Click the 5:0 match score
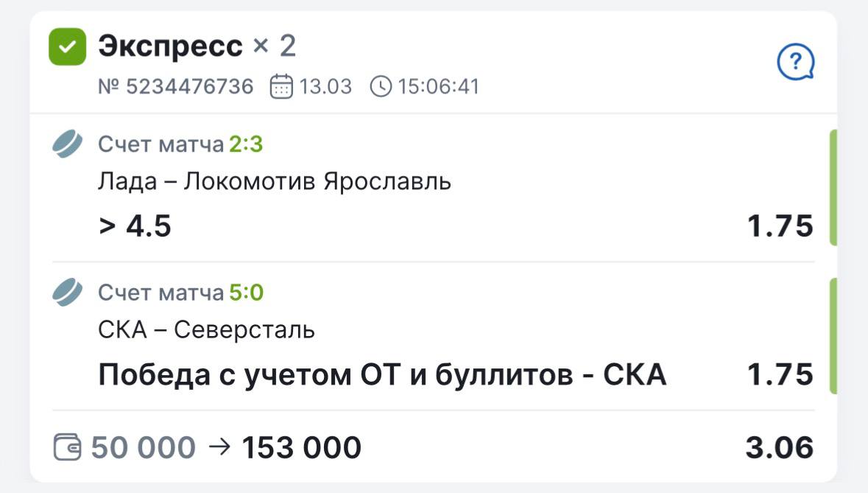The height and width of the screenshot is (493, 868). coord(246,293)
